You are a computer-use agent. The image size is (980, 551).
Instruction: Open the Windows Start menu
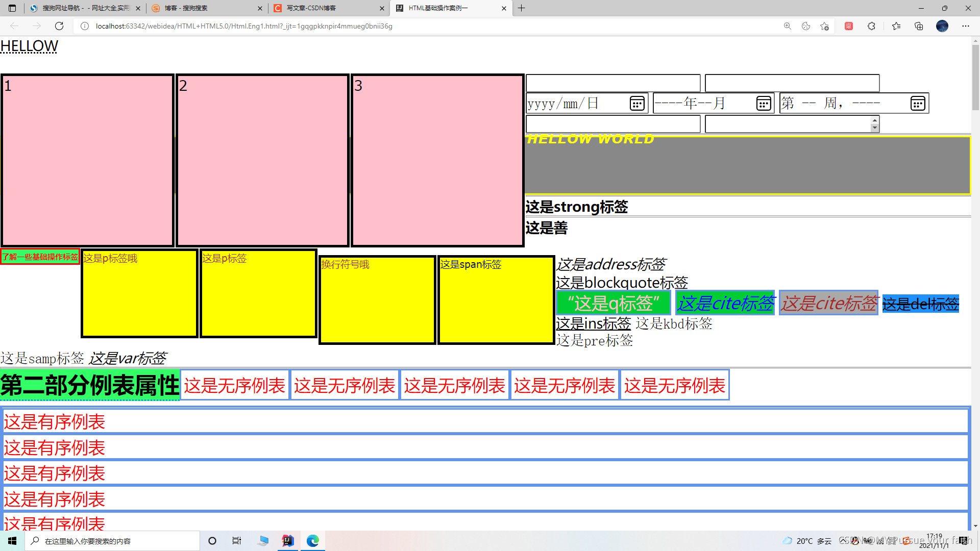12,541
